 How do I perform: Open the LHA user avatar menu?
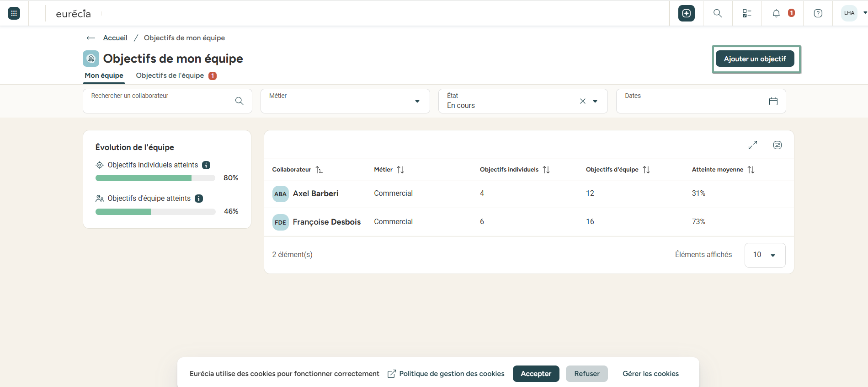(849, 13)
